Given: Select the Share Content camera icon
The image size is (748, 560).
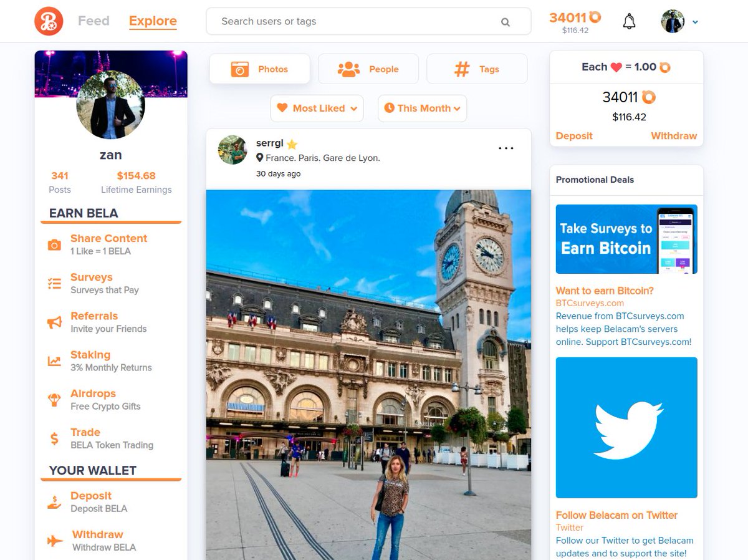Looking at the screenshot, I should point(53,244).
